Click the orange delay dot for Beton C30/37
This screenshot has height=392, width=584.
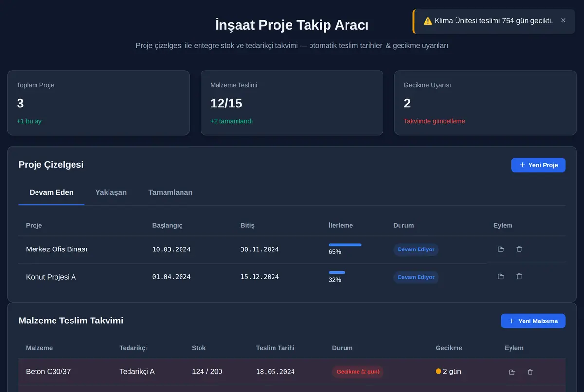[x=438, y=371]
